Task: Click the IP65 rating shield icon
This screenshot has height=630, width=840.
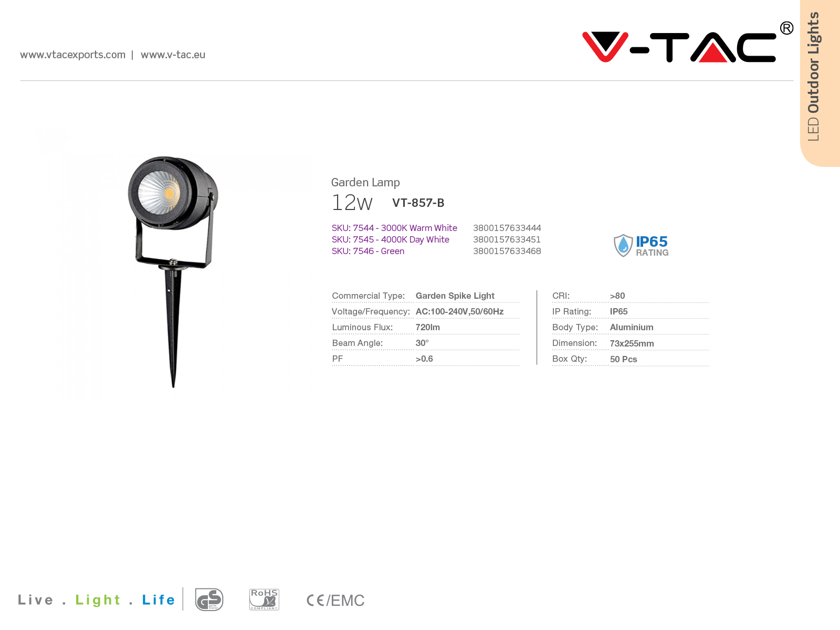Action: click(623, 245)
